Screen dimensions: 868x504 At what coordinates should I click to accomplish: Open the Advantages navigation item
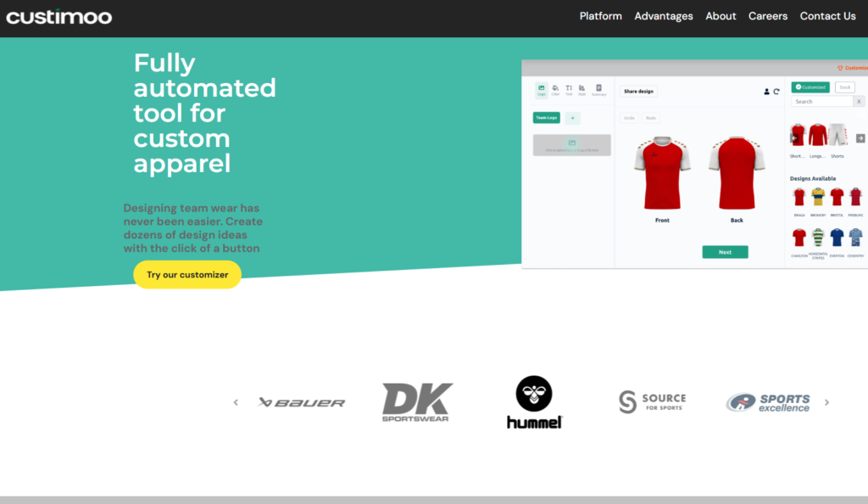pyautogui.click(x=664, y=15)
